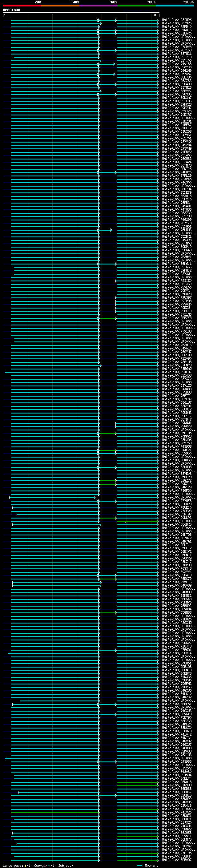Click the orange ~40% legend segment
197x868 pixels.
(x=60, y=6)
